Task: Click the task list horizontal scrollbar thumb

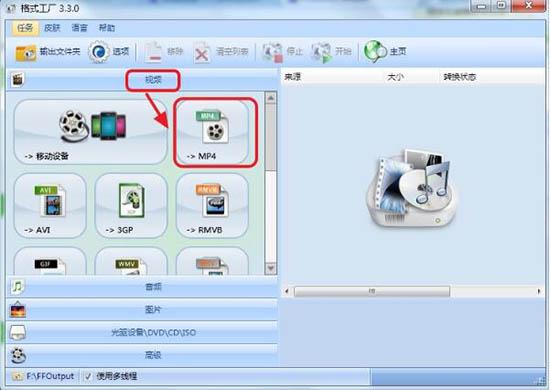Action: tap(372, 291)
